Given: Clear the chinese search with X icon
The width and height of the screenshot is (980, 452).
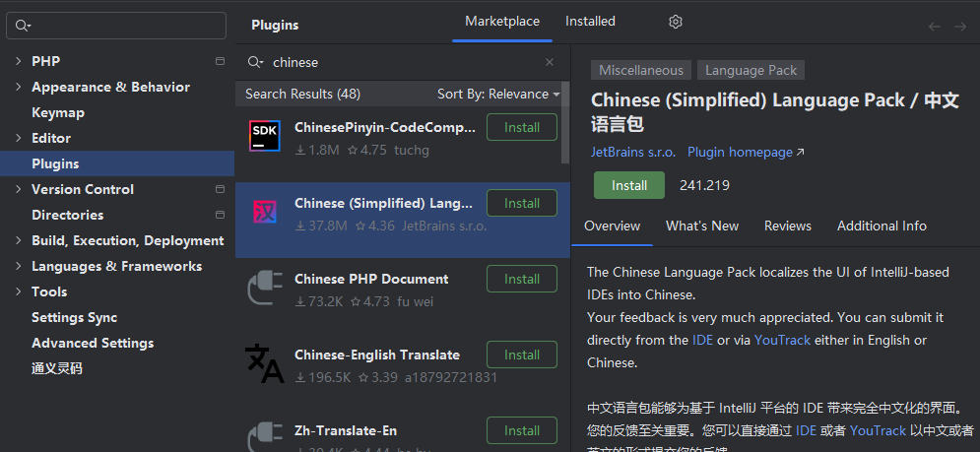Looking at the screenshot, I should (x=550, y=62).
